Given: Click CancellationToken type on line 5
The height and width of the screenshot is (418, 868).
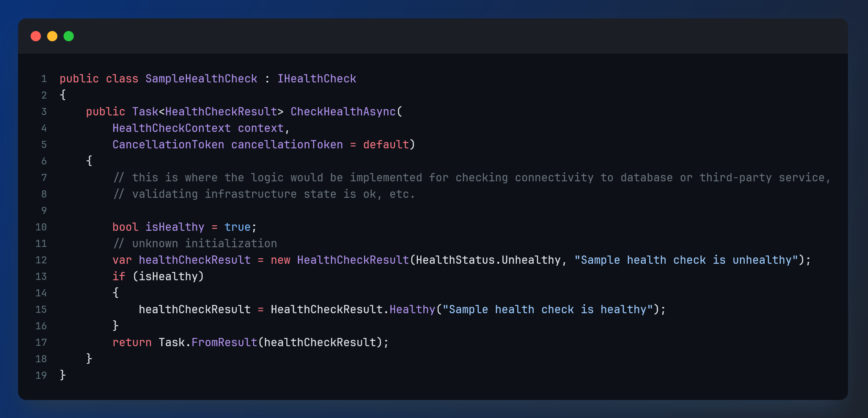Looking at the screenshot, I should (x=168, y=145).
